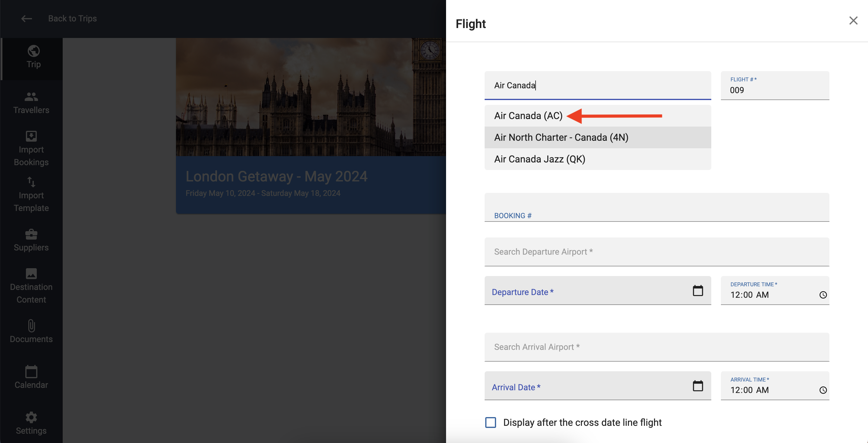Click the Booking # field
This screenshot has height=443, width=868.
(656, 207)
